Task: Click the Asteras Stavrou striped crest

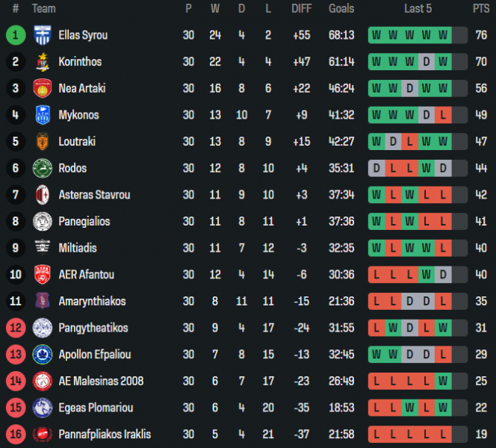Action: 43,195
